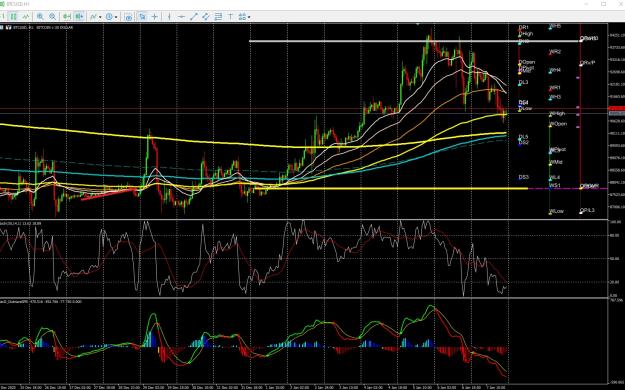The image size is (625, 390).
Task: Switch chart to candlestick view
Action: [x=14, y=17]
